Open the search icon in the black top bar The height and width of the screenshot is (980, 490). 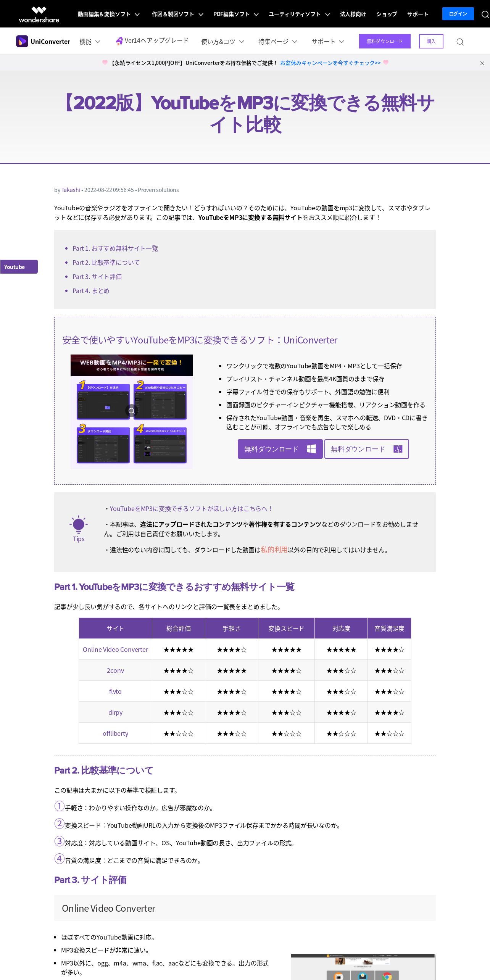[x=485, y=14]
